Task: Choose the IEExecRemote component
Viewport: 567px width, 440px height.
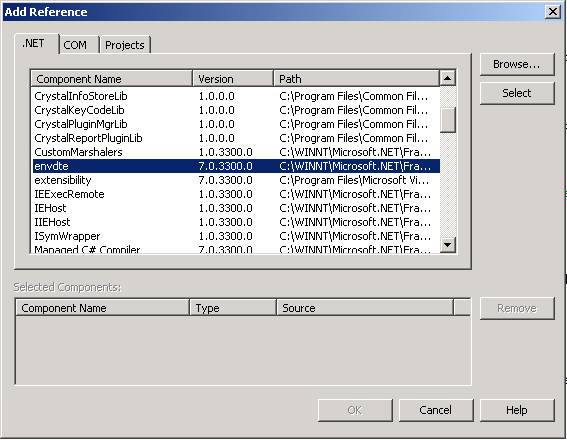Action: coord(236,194)
